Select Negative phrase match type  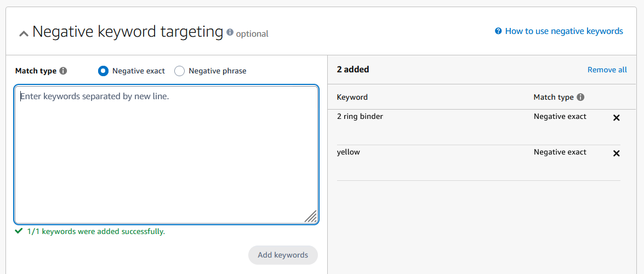[x=179, y=71]
